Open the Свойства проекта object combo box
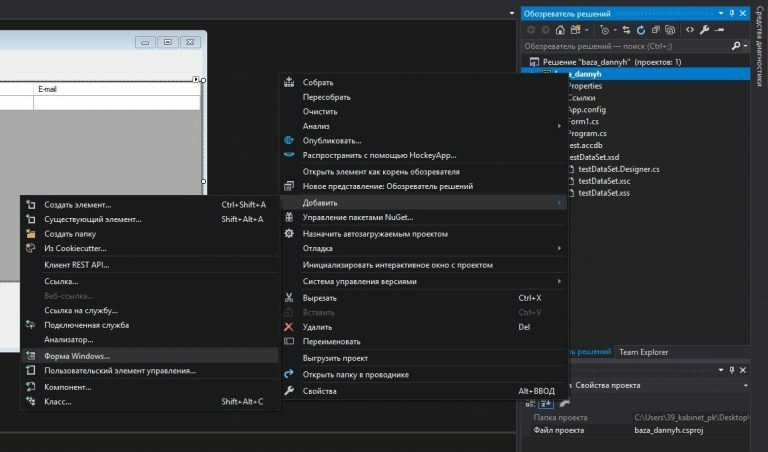The height and width of the screenshot is (452, 768). (660, 385)
